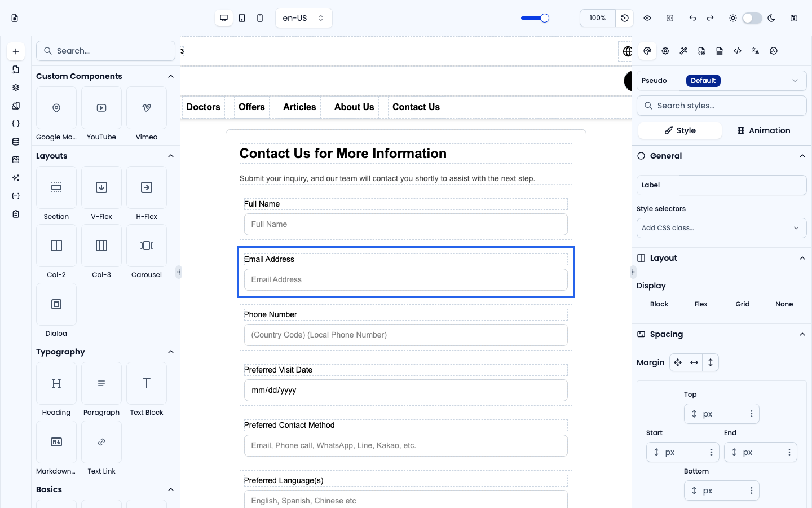
Task: Open the clipboard icon in sidebar
Action: click(16, 214)
